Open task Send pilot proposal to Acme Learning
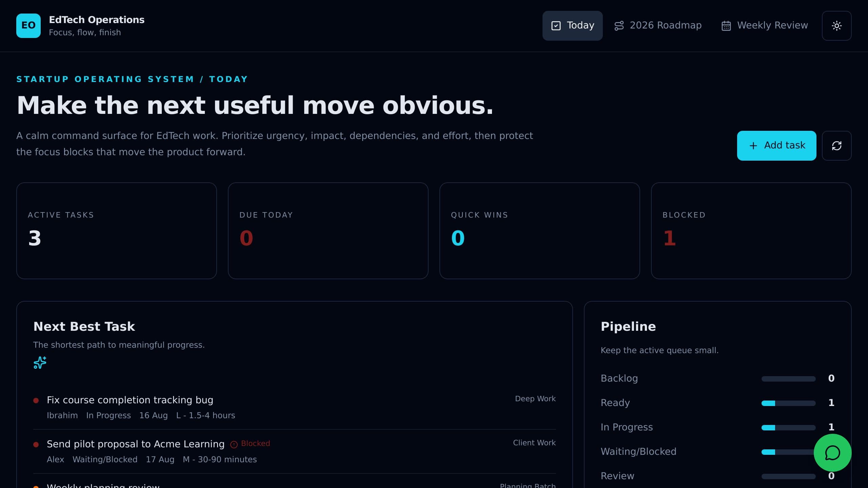868x488 pixels. (x=136, y=444)
